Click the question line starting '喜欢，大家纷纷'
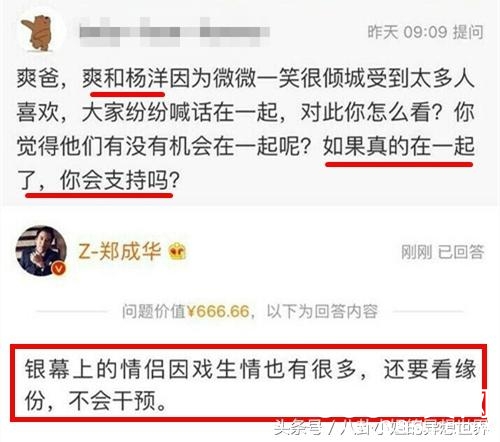 pos(246,112)
